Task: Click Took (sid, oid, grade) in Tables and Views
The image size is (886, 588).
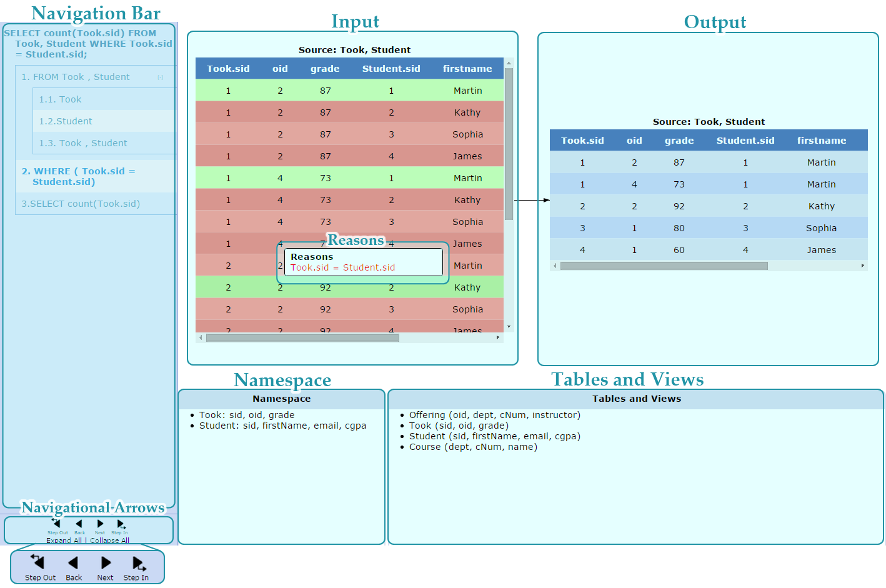Action: click(459, 426)
